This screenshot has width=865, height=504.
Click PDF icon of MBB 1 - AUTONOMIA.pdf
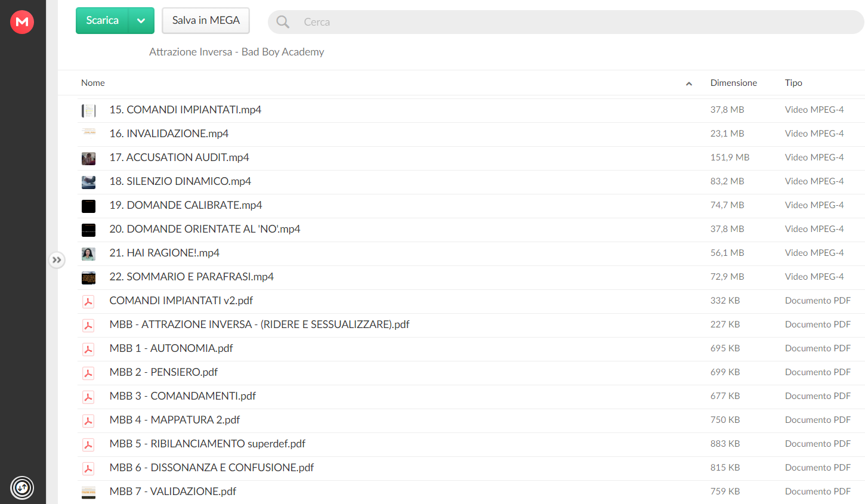pos(88,349)
